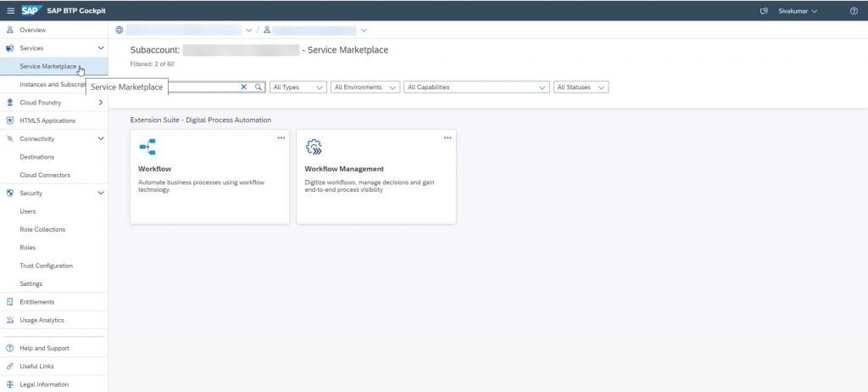
Task: Click "Extension Suite - Digital Process Automation" heading
Action: click(x=200, y=120)
